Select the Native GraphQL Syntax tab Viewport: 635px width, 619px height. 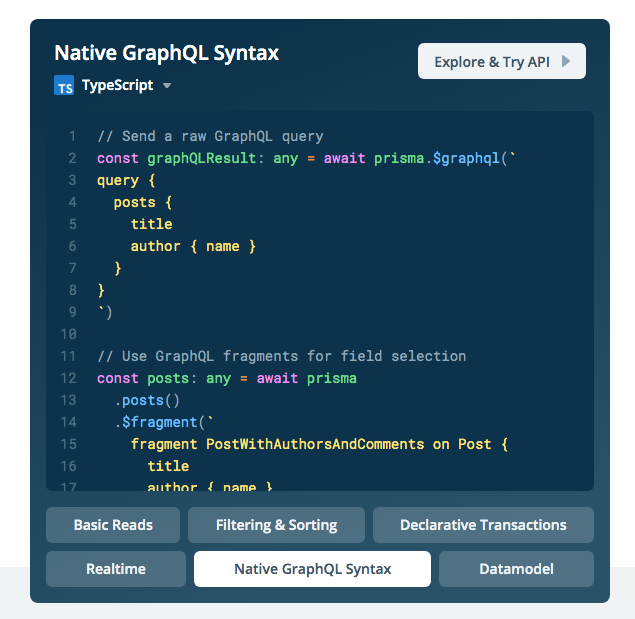(x=312, y=569)
